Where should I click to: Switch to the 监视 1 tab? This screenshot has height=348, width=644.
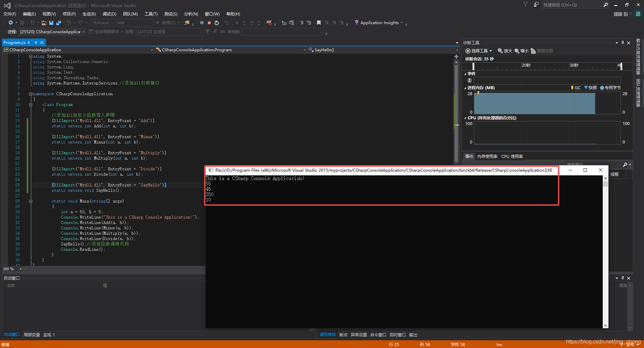[49, 335]
